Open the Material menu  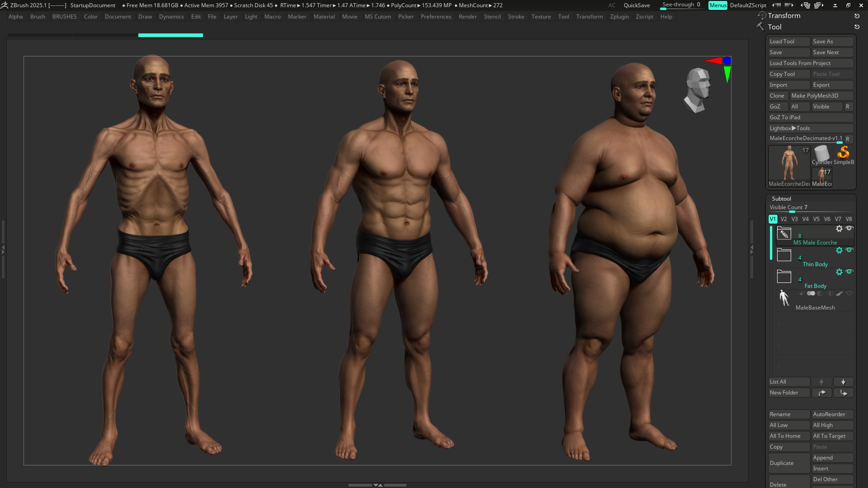coord(324,16)
